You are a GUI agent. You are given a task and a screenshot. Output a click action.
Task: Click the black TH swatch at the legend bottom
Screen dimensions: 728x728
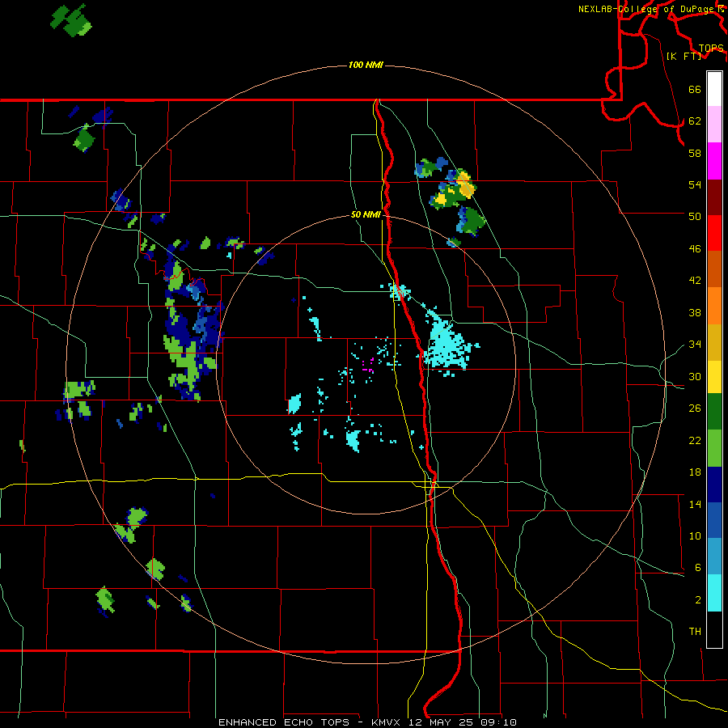(x=714, y=629)
